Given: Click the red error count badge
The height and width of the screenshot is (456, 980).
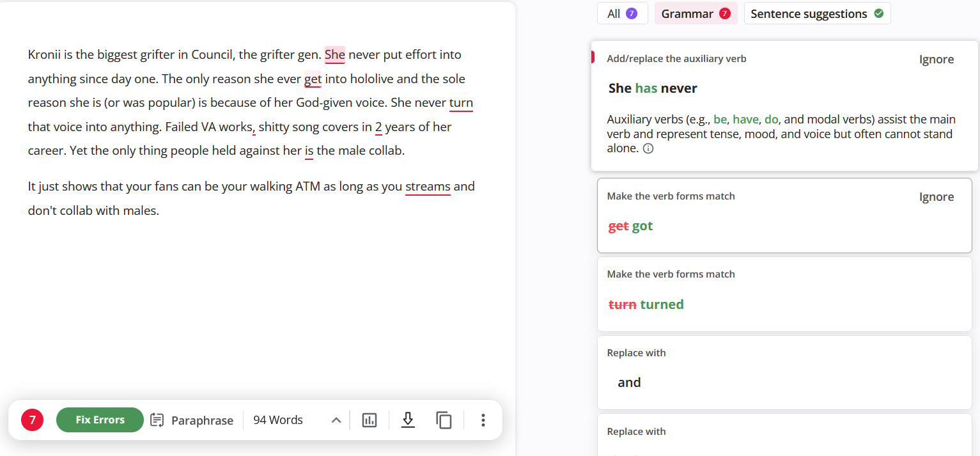Looking at the screenshot, I should [x=33, y=420].
